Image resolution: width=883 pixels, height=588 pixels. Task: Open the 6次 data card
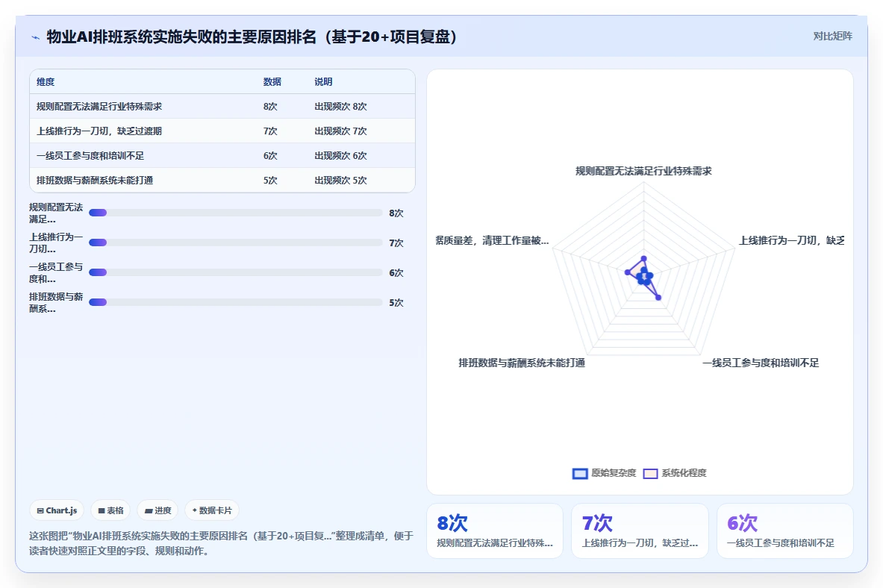[x=785, y=531]
